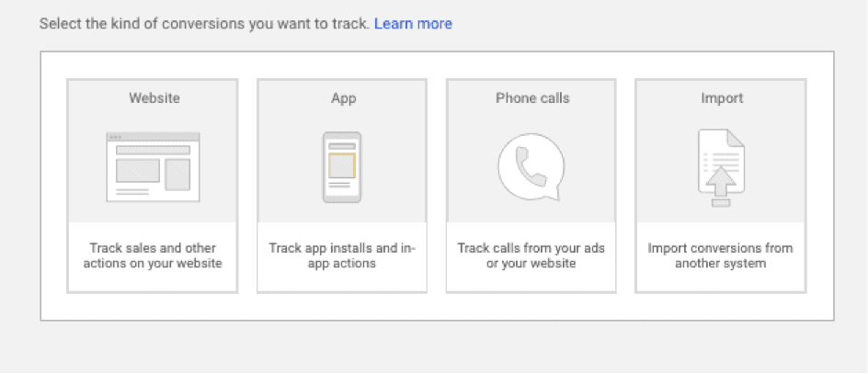Pick the Import document upload icon
868x374 pixels.
click(721, 168)
